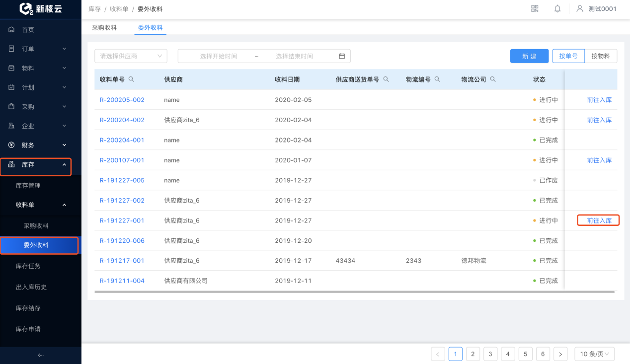Image resolution: width=630 pixels, height=364 pixels.
Task: Collapse sidebar with bottom arrow icon
Action: click(41, 355)
